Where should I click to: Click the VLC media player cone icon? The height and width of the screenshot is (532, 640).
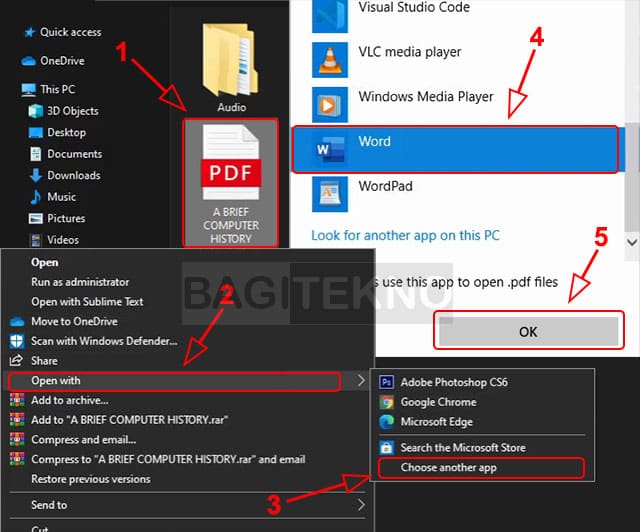(330, 60)
